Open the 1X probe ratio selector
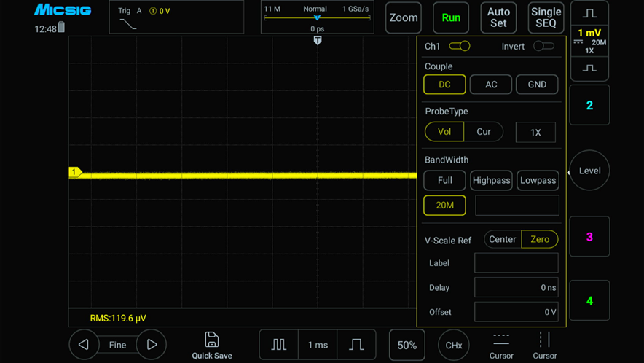 pyautogui.click(x=535, y=132)
